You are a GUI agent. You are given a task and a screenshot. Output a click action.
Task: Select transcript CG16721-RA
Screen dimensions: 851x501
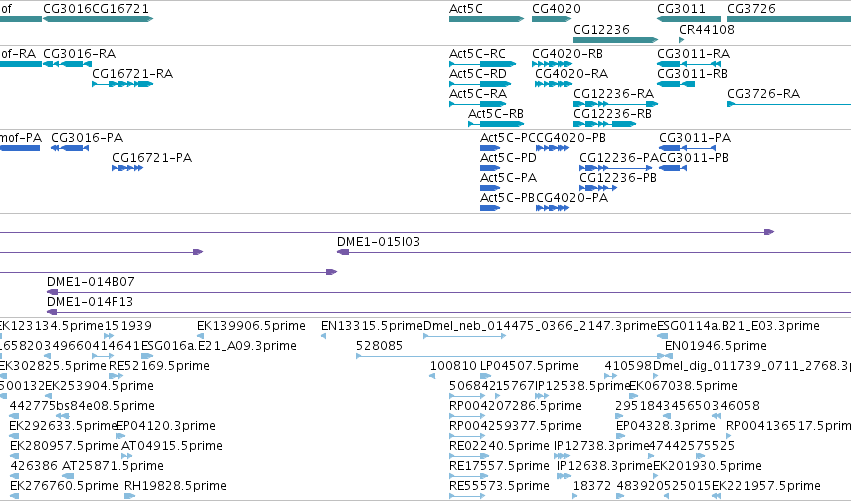click(x=123, y=84)
